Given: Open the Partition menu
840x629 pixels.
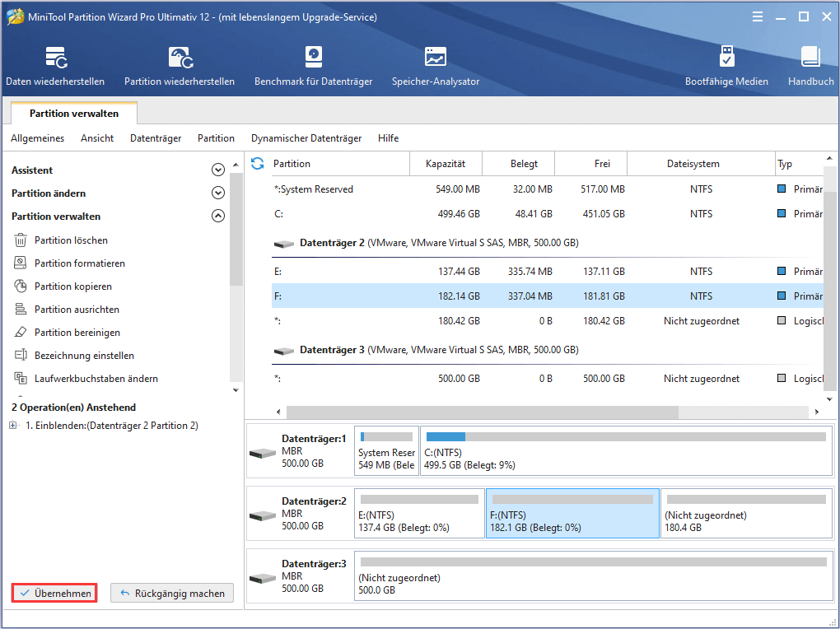Looking at the screenshot, I should pos(216,138).
